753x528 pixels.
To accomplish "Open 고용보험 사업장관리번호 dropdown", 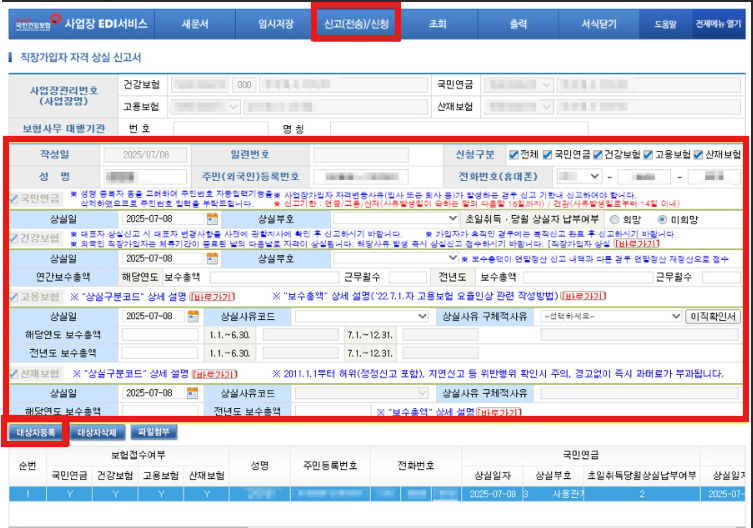I will point(206,106).
